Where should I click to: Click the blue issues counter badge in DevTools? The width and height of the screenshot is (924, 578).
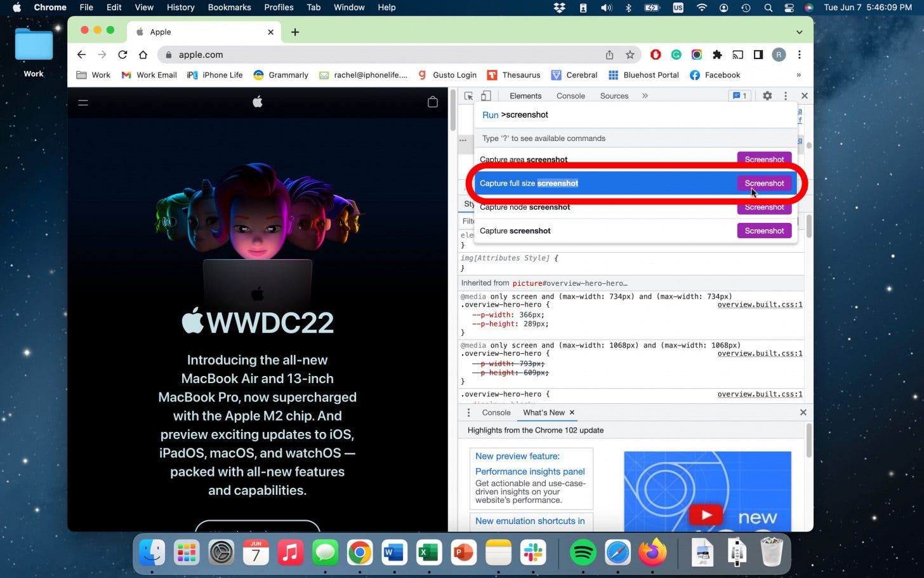(739, 96)
